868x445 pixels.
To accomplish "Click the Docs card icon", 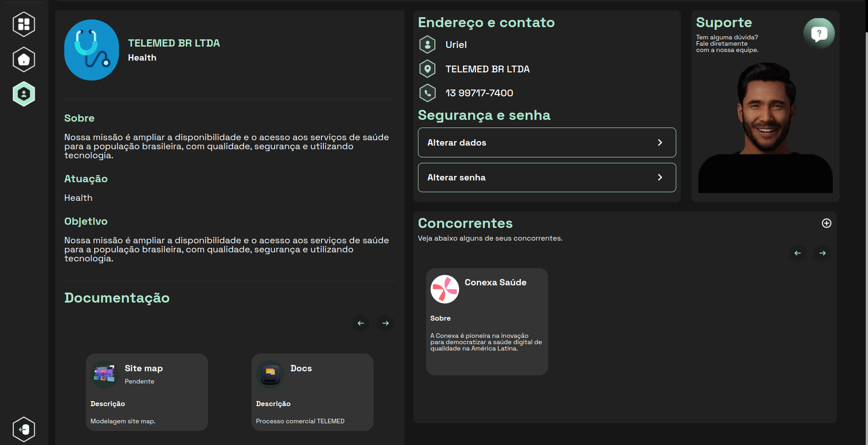I will [270, 374].
